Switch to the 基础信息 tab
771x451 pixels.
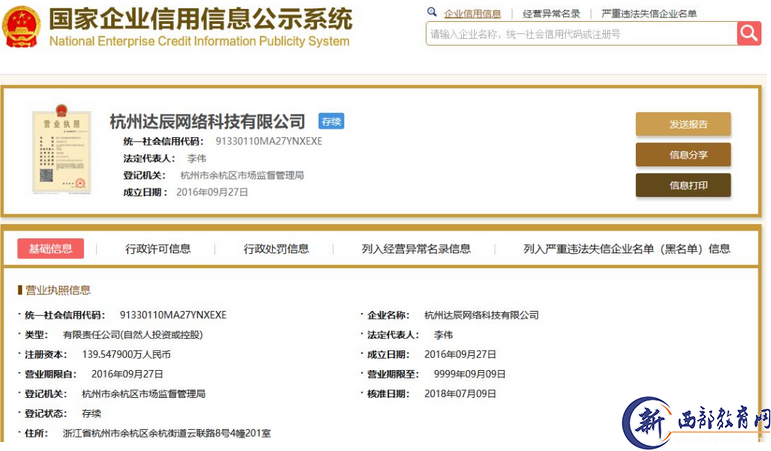coord(51,248)
